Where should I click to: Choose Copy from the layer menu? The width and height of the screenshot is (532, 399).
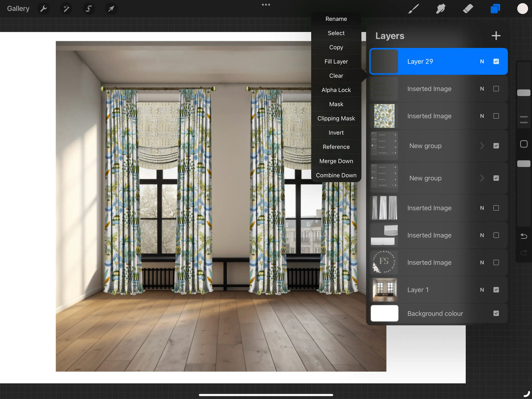pyautogui.click(x=336, y=47)
